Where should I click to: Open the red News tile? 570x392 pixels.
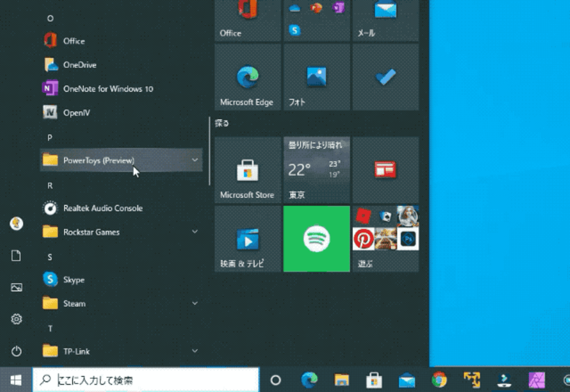[x=386, y=170]
